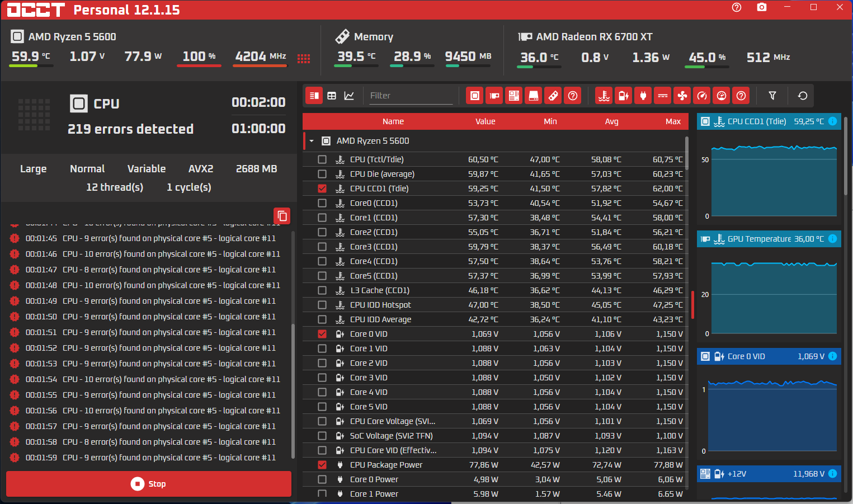The height and width of the screenshot is (504, 853).
Task: Toggle the motherboard sensors filter
Action: tap(514, 96)
